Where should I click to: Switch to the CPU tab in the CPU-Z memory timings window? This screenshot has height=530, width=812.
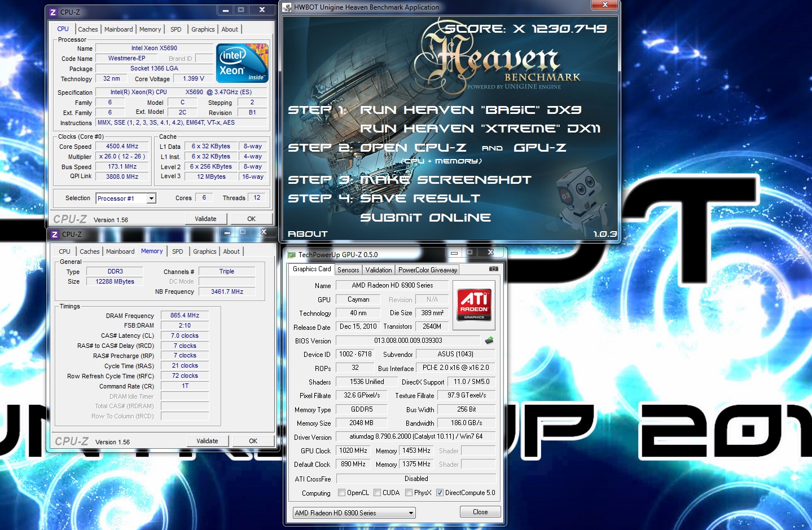coord(65,251)
